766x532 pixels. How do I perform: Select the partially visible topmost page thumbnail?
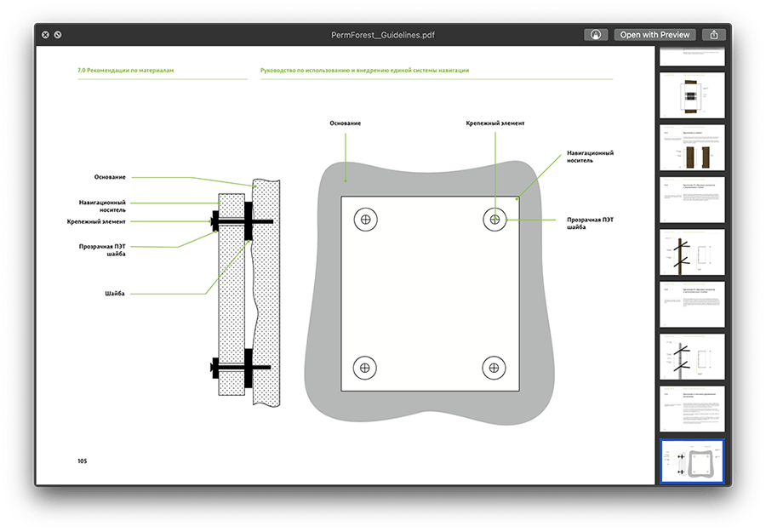691,57
